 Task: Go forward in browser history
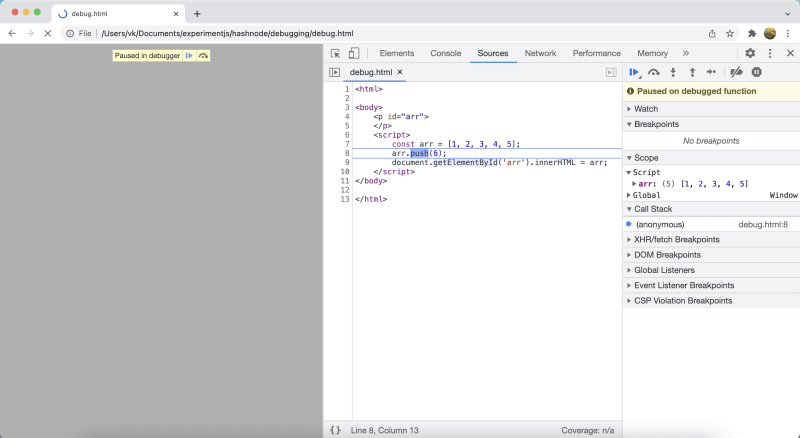(30, 34)
